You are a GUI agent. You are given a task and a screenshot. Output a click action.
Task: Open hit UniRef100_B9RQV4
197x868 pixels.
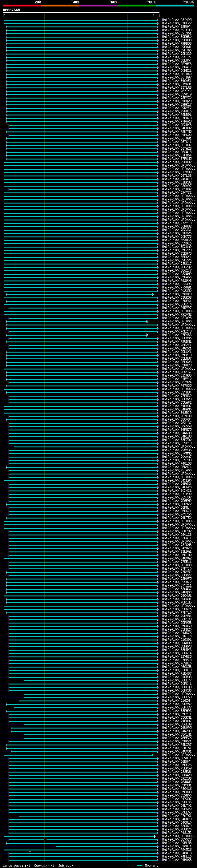[177, 26]
